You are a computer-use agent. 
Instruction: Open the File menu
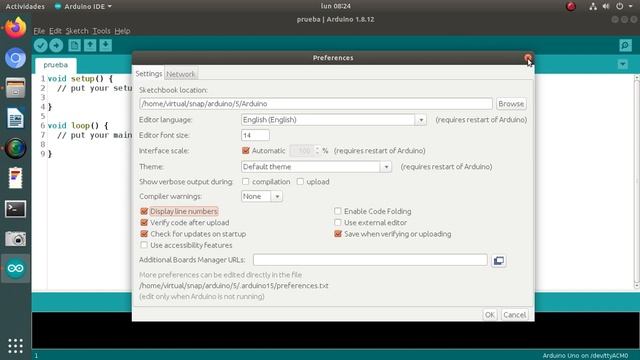coord(39,31)
